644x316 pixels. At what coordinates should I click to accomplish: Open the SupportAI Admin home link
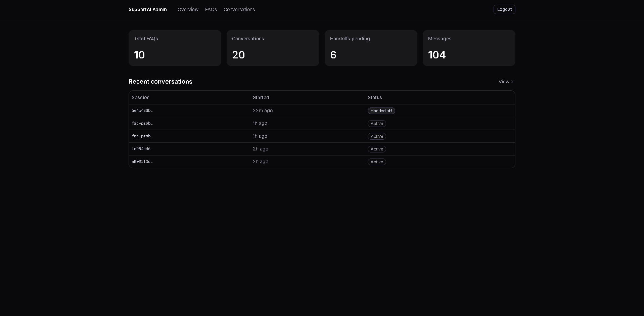pyautogui.click(x=147, y=9)
